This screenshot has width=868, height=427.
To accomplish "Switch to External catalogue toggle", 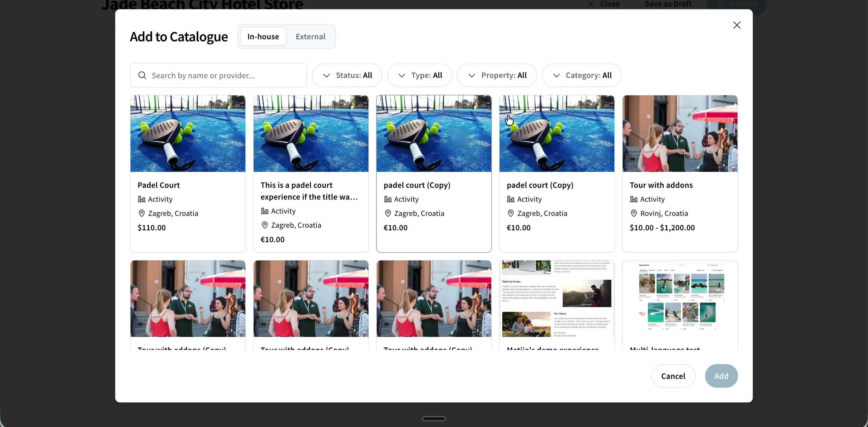I will click(310, 36).
